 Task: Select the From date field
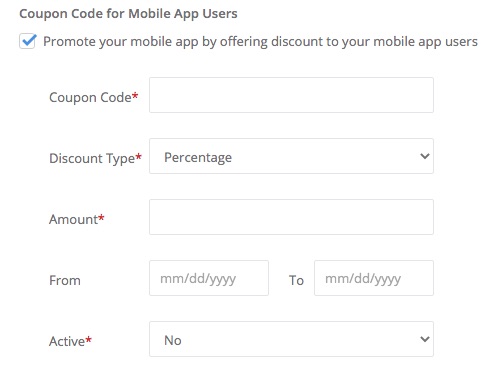tap(209, 278)
